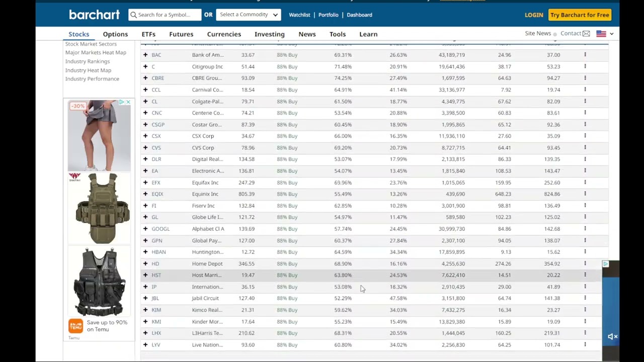The width and height of the screenshot is (644, 362).
Task: Open the three-dot menu for BAC row
Action: [585, 55]
